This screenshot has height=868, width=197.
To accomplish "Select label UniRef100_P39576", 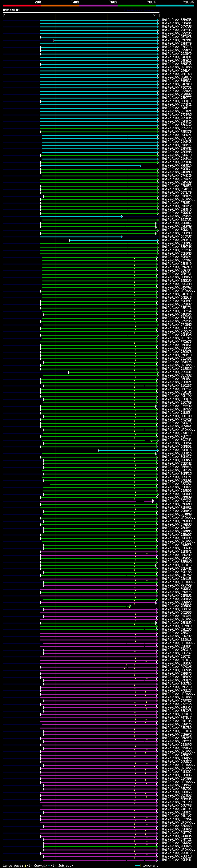I will coord(177,332).
